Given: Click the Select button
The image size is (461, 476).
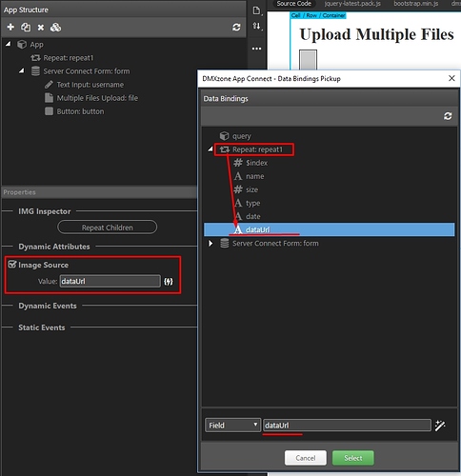Looking at the screenshot, I should pyautogui.click(x=353, y=458).
